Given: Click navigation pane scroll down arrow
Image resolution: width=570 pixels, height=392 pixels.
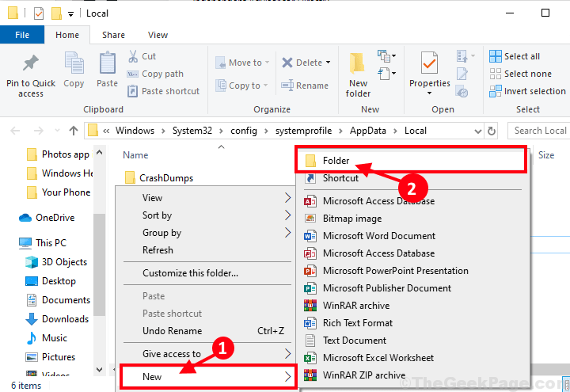Looking at the screenshot, I should point(100,370).
